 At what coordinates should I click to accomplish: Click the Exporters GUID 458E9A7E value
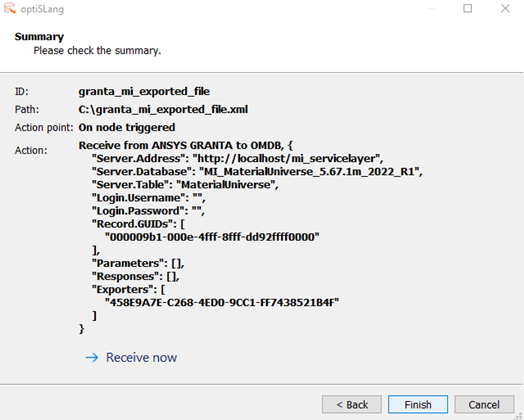[x=222, y=302]
